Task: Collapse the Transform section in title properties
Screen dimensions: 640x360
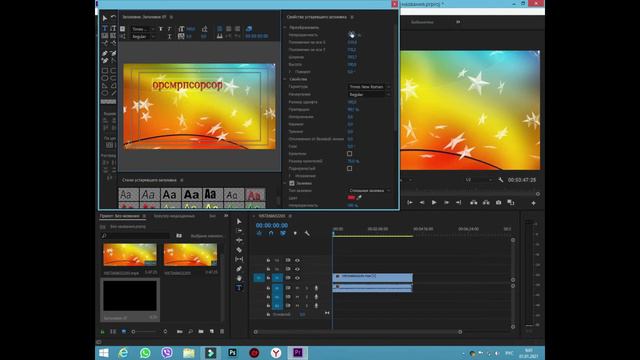Action: [285, 27]
